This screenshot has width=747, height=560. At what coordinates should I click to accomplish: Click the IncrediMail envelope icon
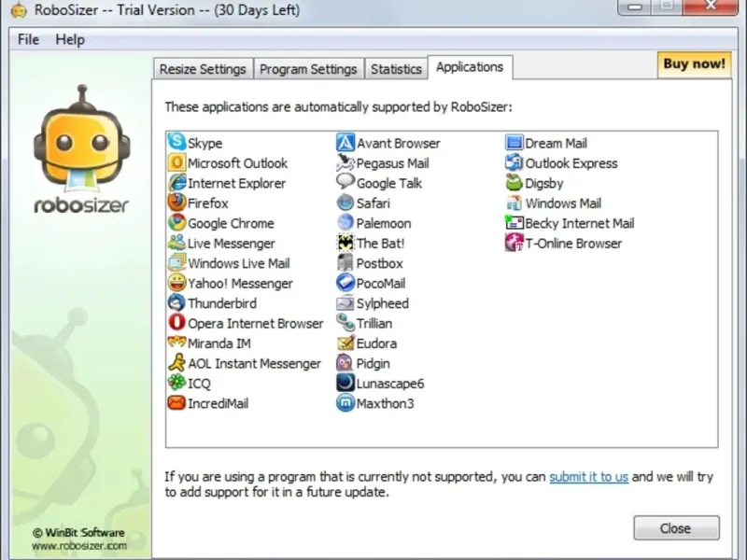176,402
